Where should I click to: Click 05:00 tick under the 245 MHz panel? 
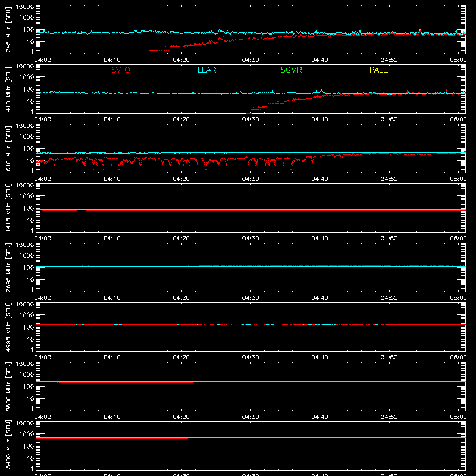pyautogui.click(x=458, y=60)
